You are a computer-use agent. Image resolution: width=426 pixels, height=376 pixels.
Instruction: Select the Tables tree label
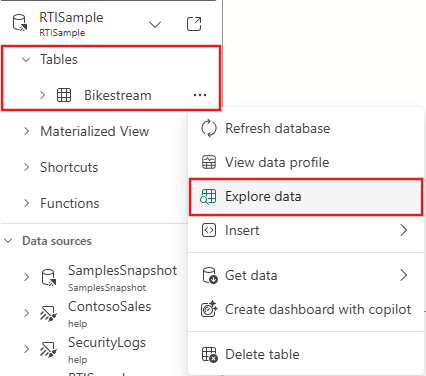[59, 59]
